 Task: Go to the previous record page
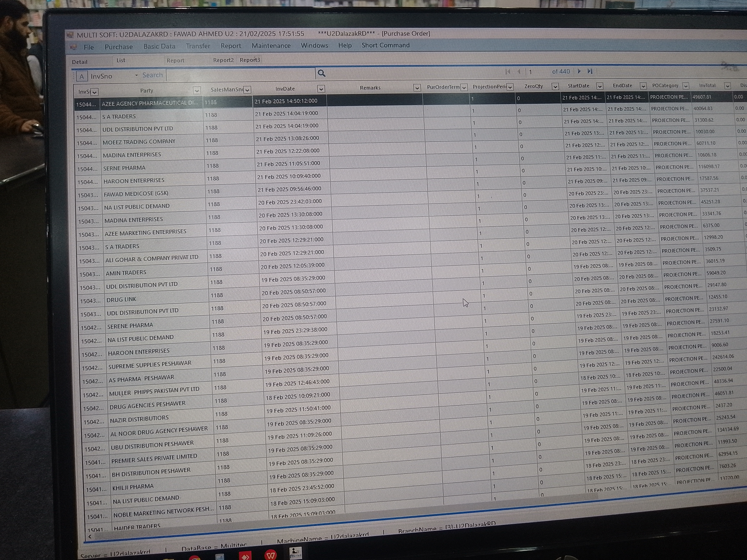(x=519, y=72)
